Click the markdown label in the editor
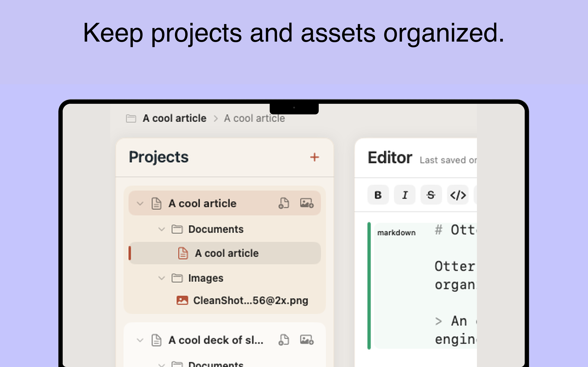The image size is (588, 367). pyautogui.click(x=396, y=232)
